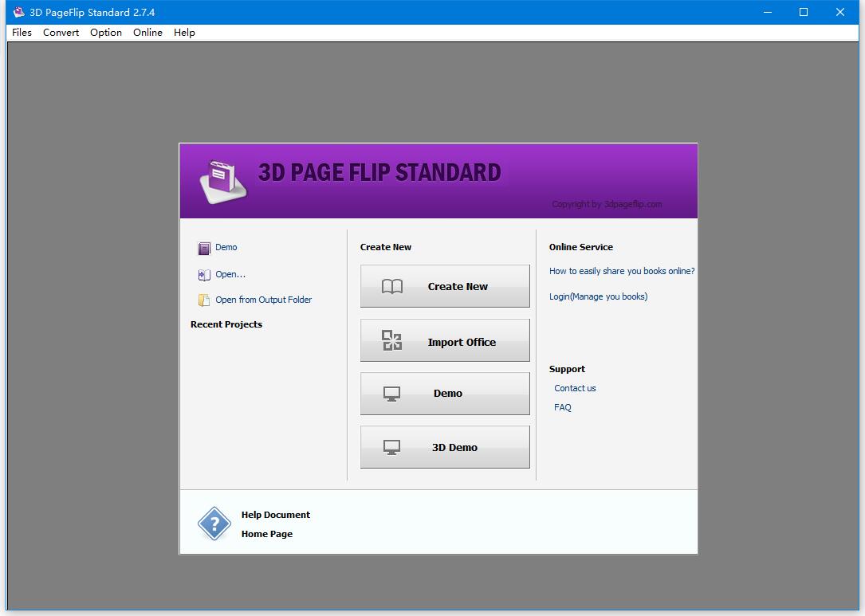
Task: Open the FAQ link
Action: click(563, 407)
